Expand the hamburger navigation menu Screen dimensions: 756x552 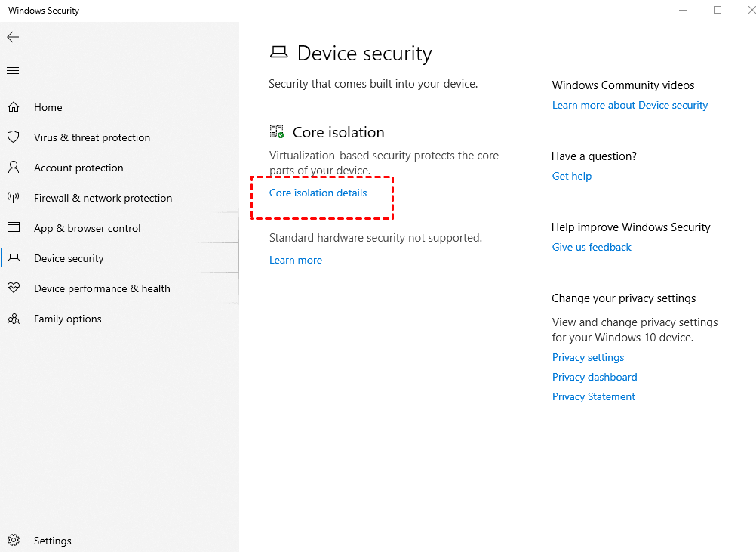13,71
